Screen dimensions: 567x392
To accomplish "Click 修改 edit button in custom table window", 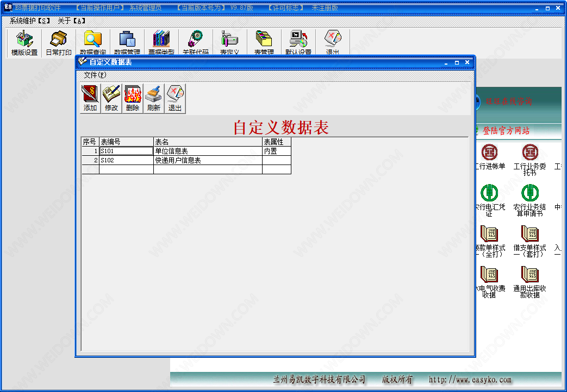I will (x=111, y=99).
